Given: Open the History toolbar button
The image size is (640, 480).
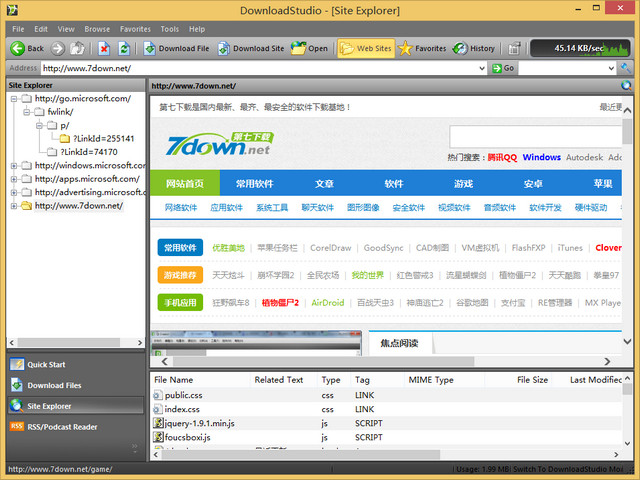Looking at the screenshot, I should (x=474, y=48).
